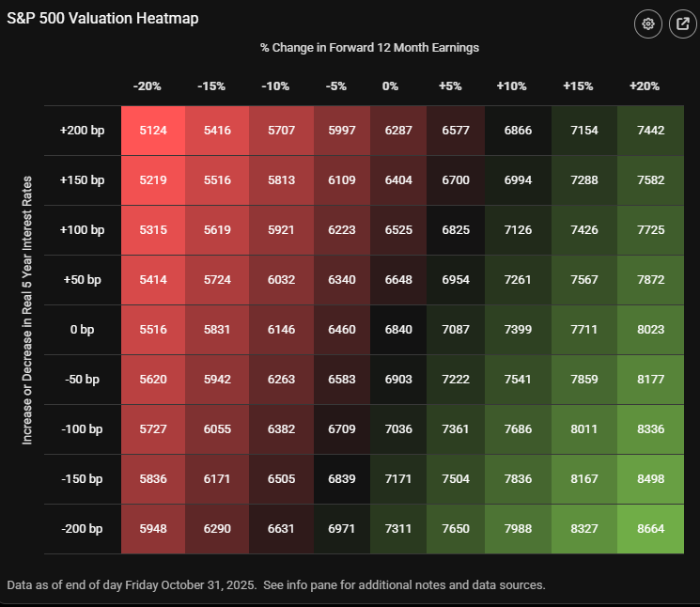Viewport: 700px width, 607px height.
Task: Pick the 5831 value cell
Action: tap(217, 330)
